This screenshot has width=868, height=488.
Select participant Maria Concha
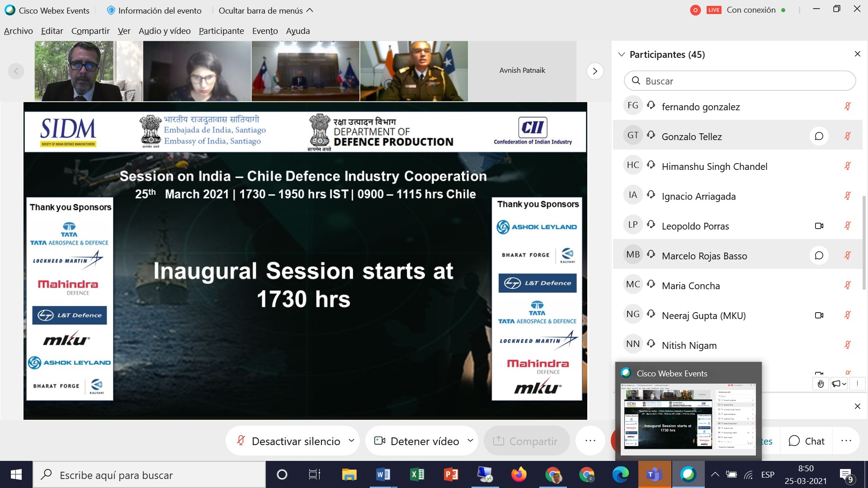(x=738, y=285)
